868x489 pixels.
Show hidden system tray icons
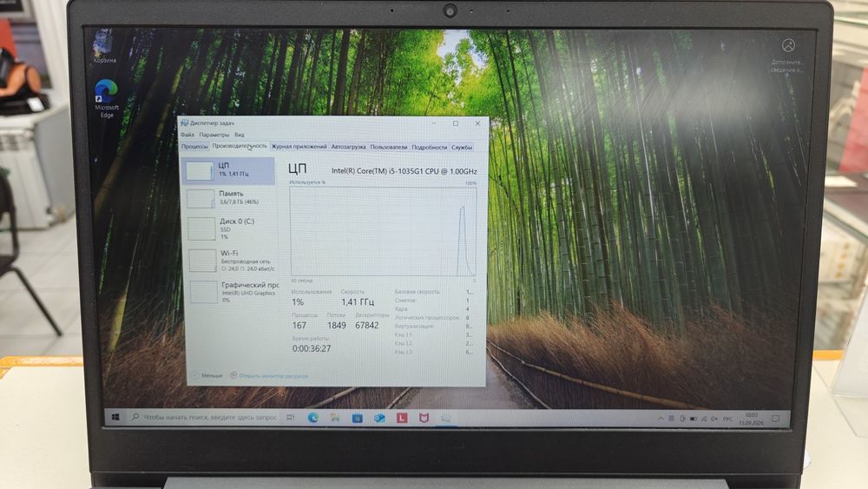661,419
